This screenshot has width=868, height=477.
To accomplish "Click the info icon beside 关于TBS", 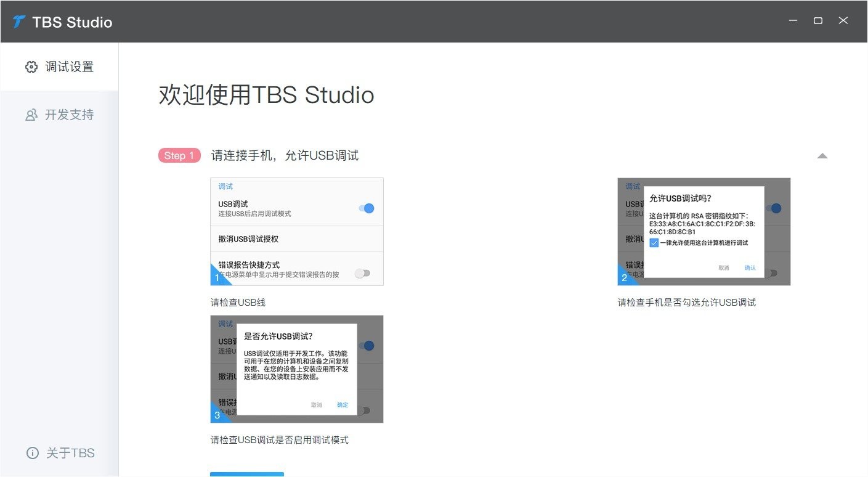I will (31, 453).
